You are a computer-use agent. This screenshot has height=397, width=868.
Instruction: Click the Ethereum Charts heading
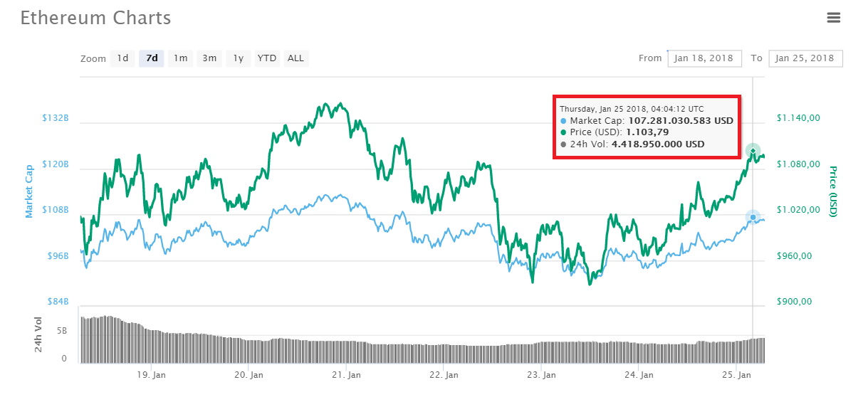click(x=95, y=18)
